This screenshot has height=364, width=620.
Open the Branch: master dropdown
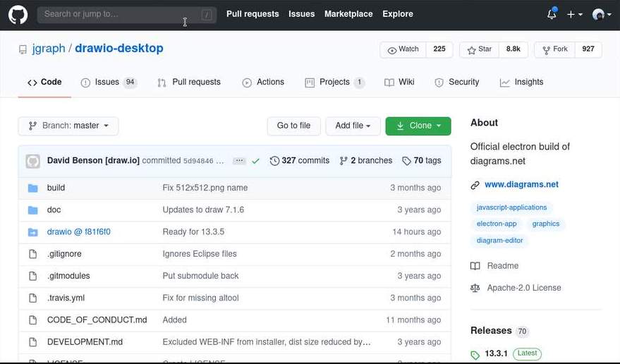tap(68, 126)
